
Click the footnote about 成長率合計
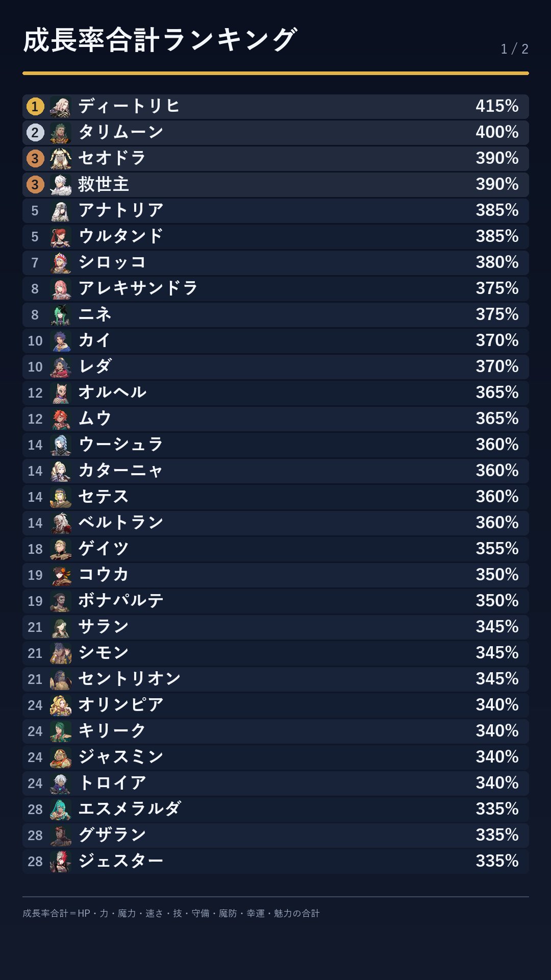click(x=171, y=913)
